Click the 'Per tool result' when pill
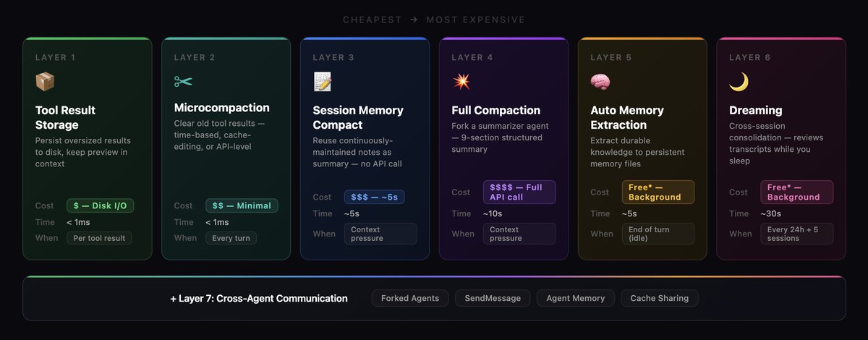 (99, 238)
